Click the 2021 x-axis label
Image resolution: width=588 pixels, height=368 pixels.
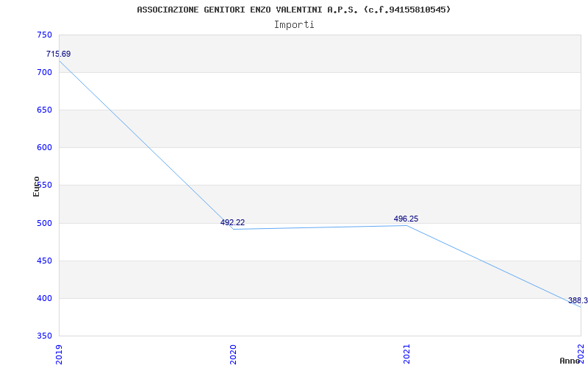pos(406,354)
